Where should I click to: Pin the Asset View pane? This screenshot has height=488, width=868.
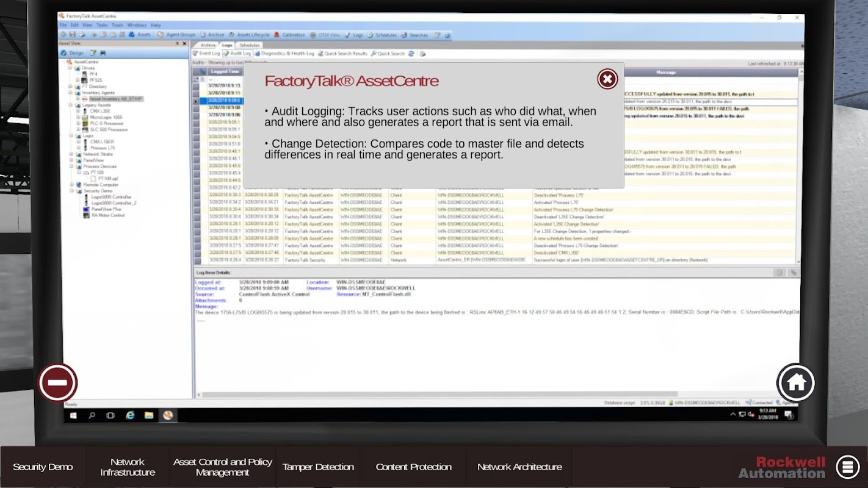click(178, 43)
